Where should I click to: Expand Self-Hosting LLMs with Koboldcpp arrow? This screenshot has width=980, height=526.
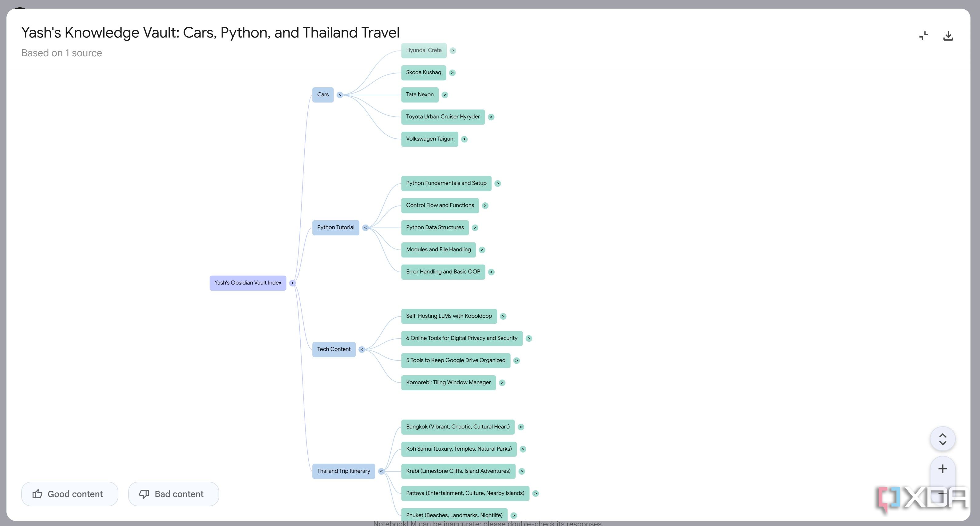click(503, 316)
